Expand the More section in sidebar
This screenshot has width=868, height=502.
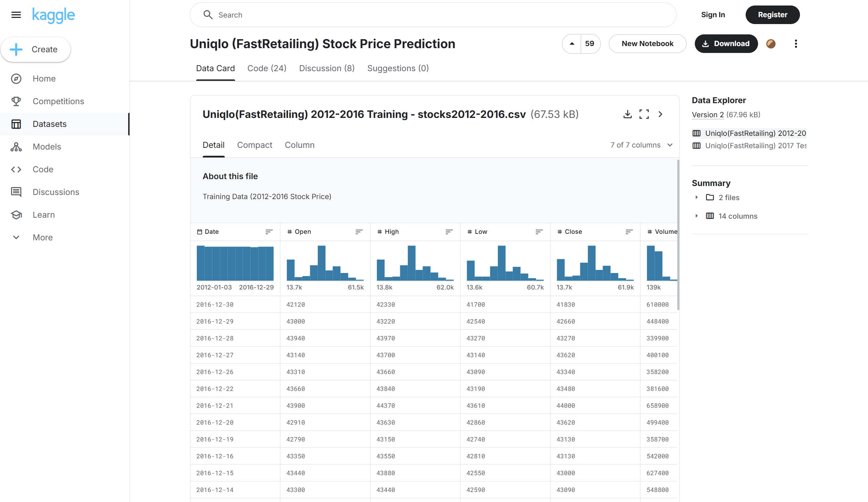[x=43, y=237]
